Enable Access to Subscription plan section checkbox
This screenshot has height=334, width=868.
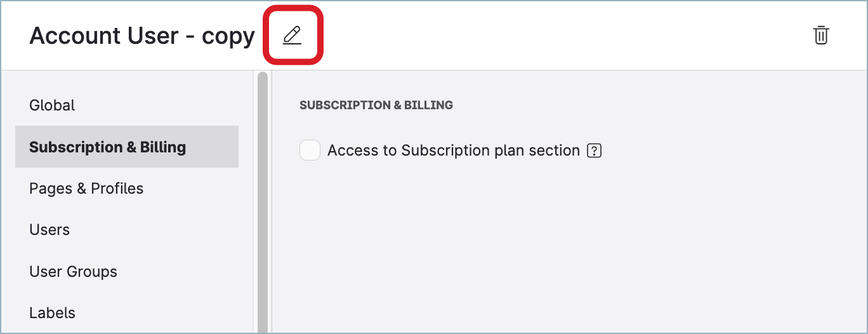coord(310,150)
